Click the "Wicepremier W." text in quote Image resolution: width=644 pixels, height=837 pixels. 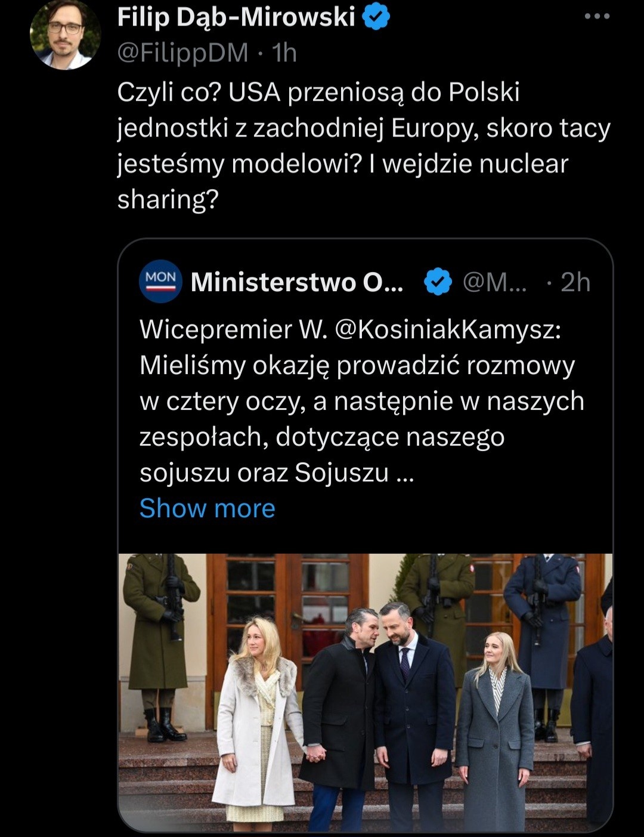tap(234, 329)
